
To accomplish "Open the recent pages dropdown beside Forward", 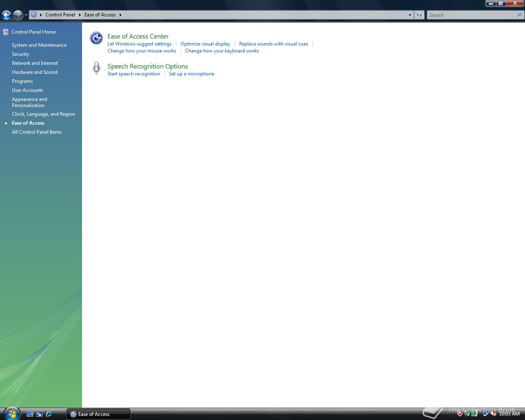I will (x=26, y=15).
